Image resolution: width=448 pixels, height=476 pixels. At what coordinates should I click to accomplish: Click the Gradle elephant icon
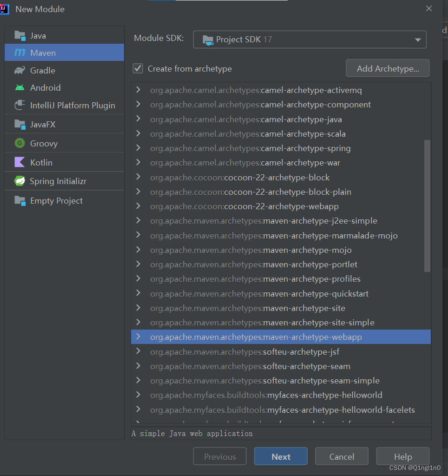pos(20,71)
